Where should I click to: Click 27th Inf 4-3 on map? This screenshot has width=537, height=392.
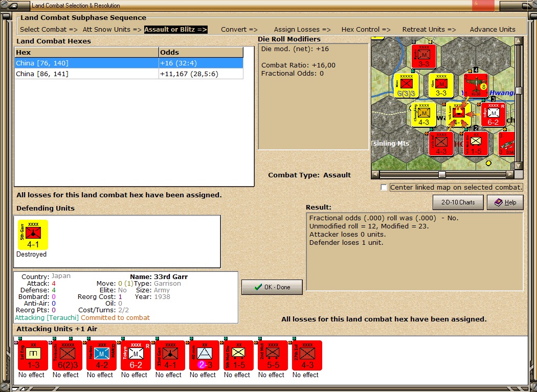tap(441, 144)
